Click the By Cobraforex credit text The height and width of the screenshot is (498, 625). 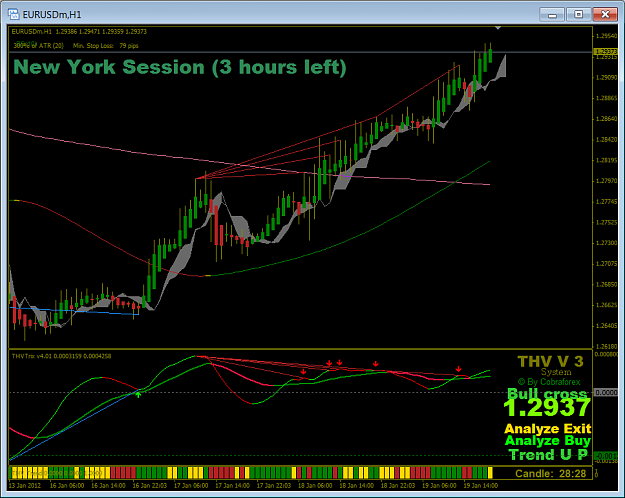pyautogui.click(x=549, y=382)
